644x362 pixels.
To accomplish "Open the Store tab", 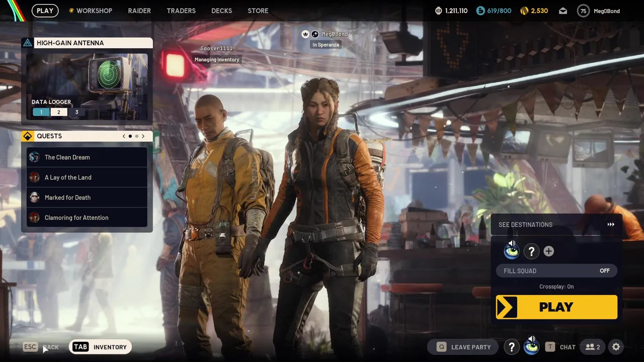I will pyautogui.click(x=258, y=11).
